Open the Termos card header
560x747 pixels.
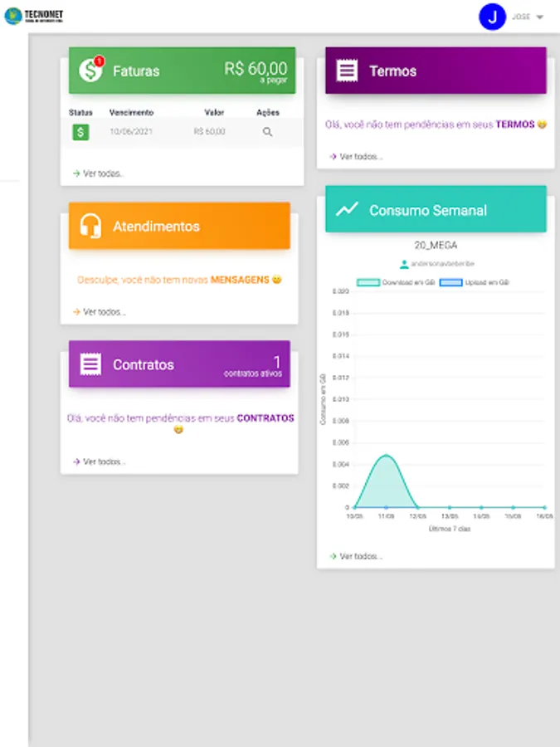point(436,71)
